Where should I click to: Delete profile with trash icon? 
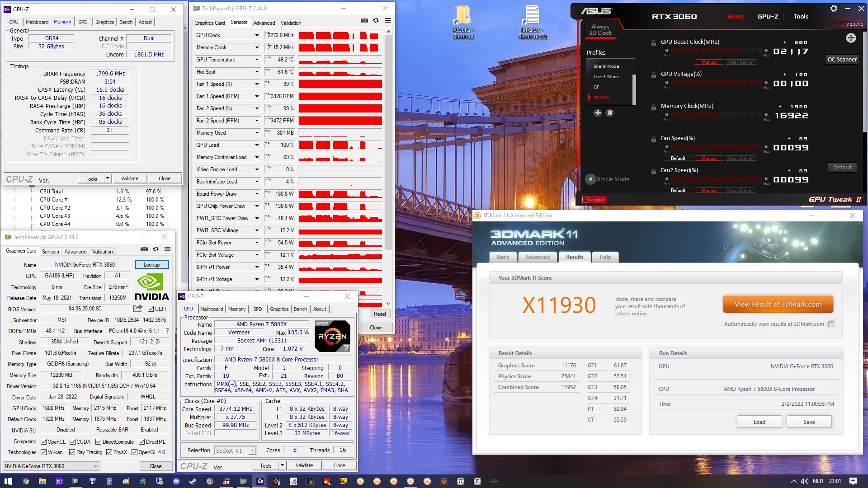(610, 113)
